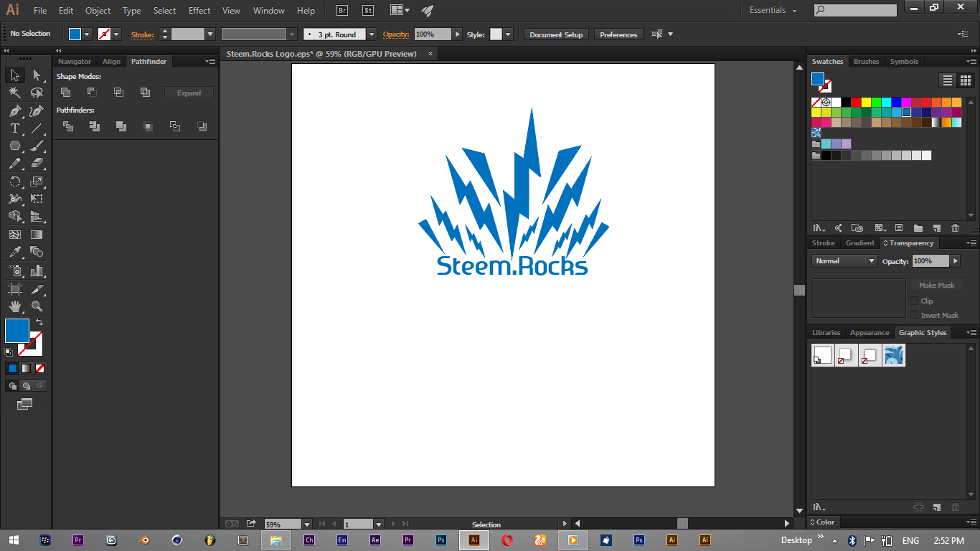The image size is (980, 551).
Task: Select the Pen tool
Action: (14, 111)
